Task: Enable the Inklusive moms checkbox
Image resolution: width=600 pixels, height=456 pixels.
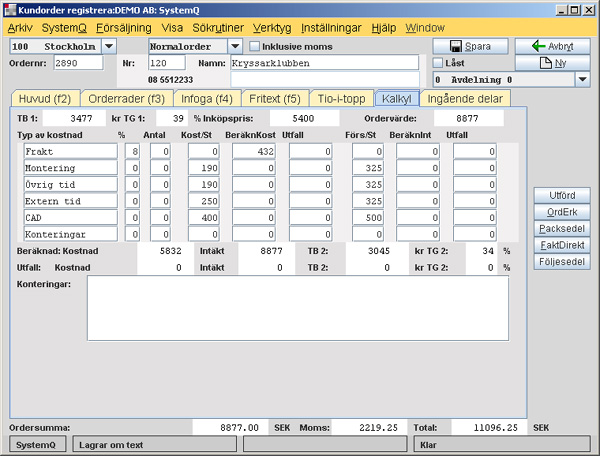Action: tap(254, 46)
